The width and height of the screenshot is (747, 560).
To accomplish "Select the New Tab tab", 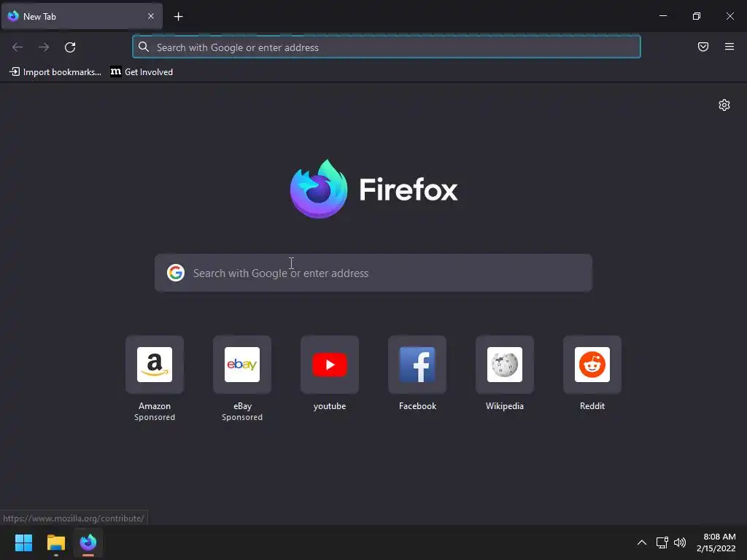I will pos(82,16).
